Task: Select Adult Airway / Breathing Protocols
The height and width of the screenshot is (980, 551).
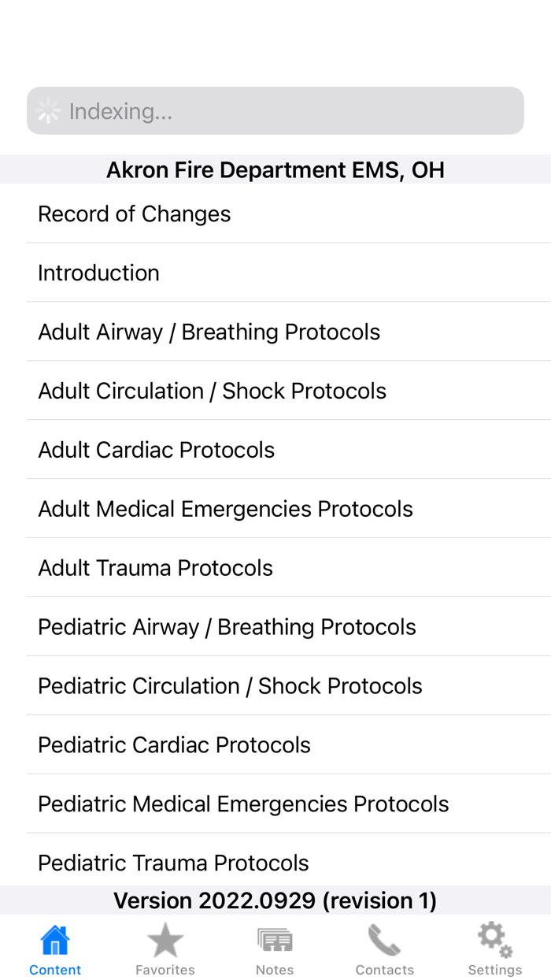Action: tap(209, 331)
